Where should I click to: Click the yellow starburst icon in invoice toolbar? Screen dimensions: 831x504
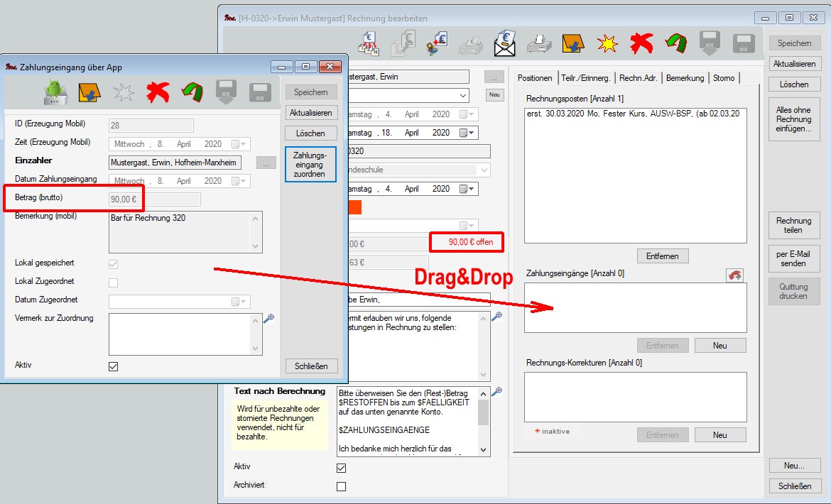(x=607, y=44)
